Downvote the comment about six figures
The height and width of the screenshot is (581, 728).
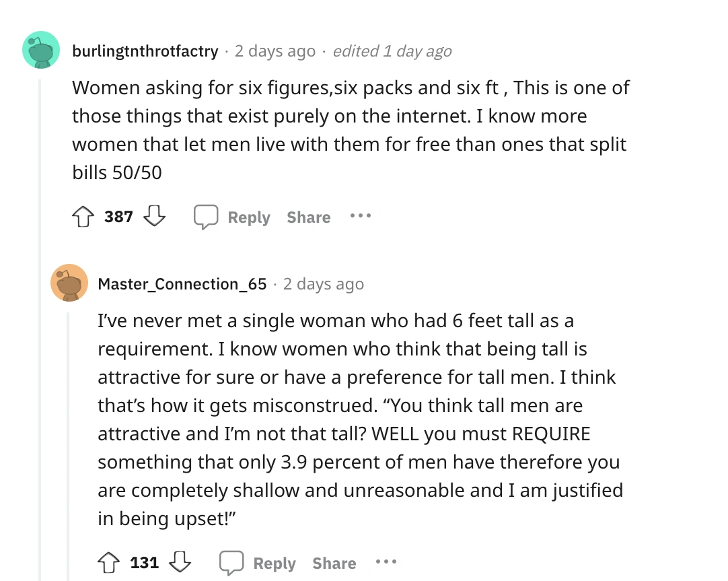click(x=155, y=217)
